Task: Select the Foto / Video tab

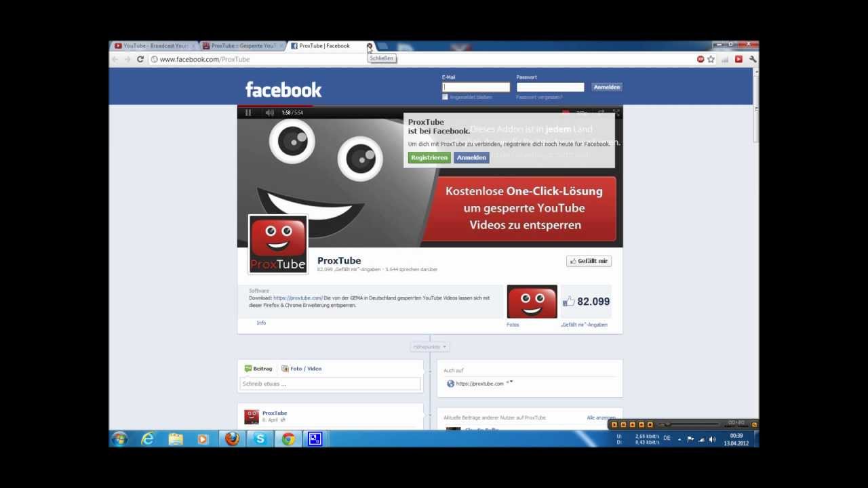Action: (301, 369)
